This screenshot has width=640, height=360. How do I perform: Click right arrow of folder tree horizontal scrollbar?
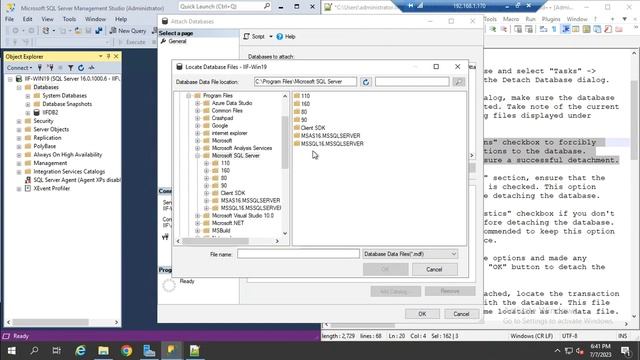click(277, 241)
